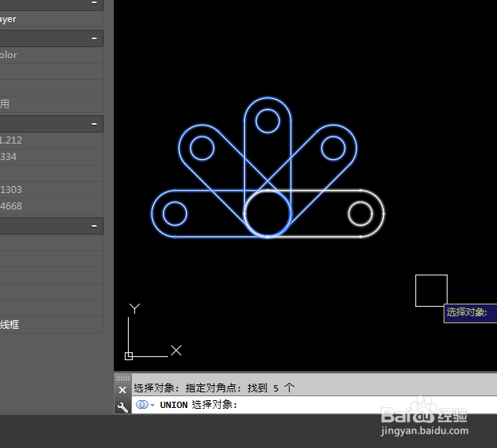Click the '4668' value row
Screen dimensions: 497x448
click(x=51, y=206)
